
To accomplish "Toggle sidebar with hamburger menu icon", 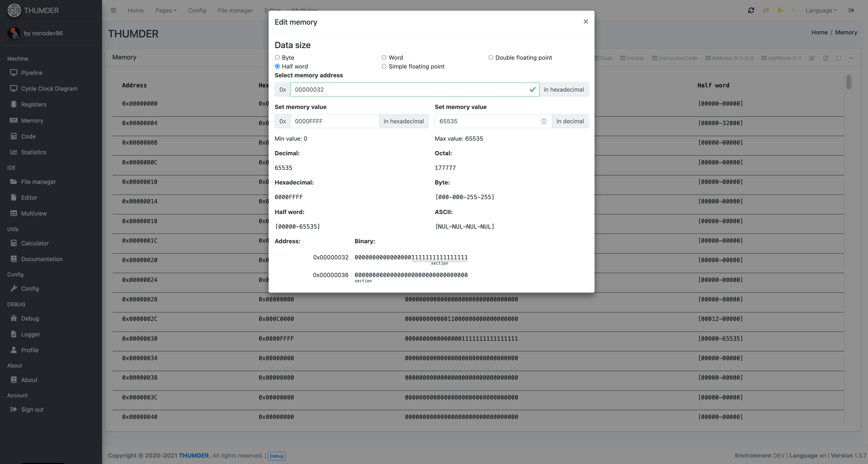I will [x=113, y=10].
